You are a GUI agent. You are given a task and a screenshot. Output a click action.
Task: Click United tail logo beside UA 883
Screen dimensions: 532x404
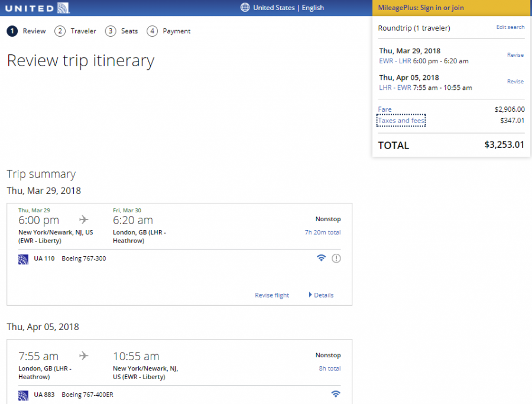(x=24, y=395)
